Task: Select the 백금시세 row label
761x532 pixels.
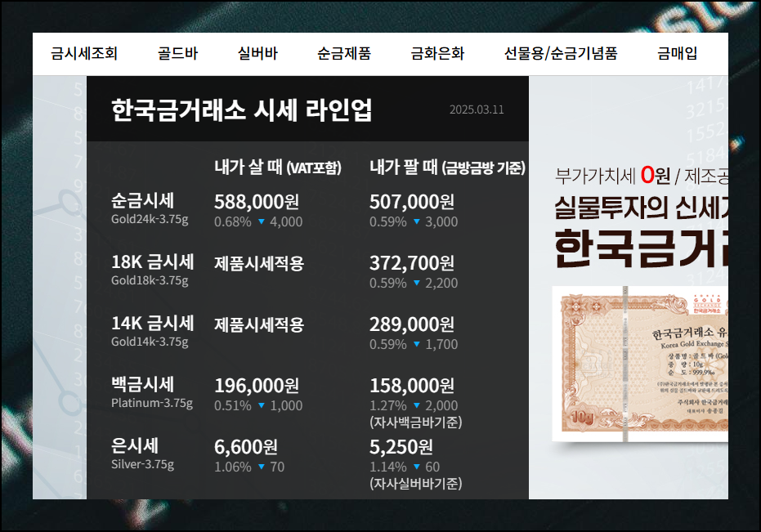Action: click(143, 384)
